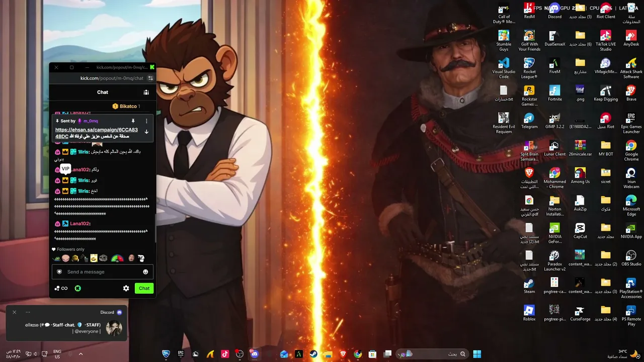Open Bikatco top gifter entry
Viewport: 644px width, 362px height.
(x=126, y=106)
